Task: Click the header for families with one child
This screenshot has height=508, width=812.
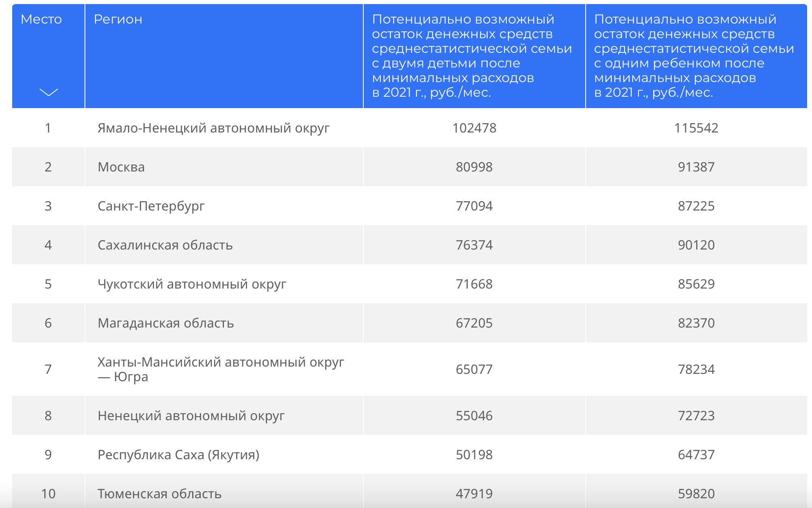Action: [697, 56]
